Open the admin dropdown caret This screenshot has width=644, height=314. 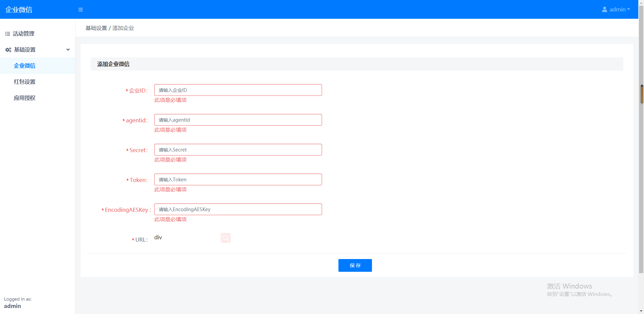pos(629,9)
